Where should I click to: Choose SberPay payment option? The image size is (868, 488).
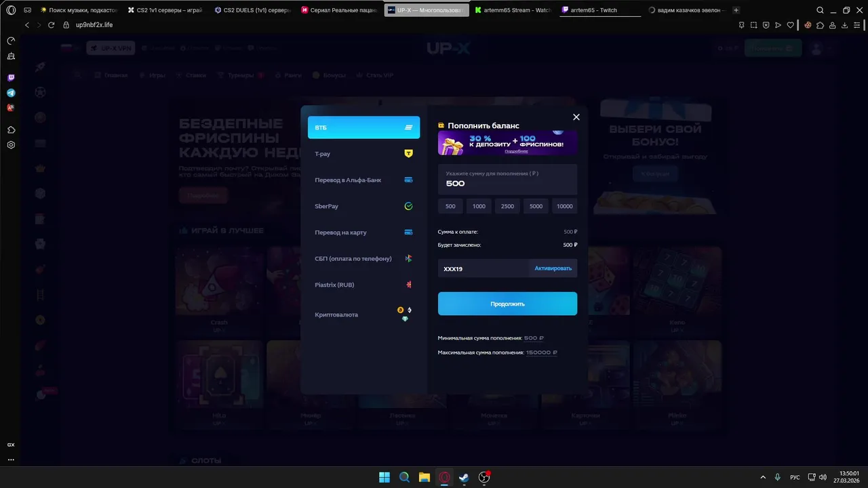(x=363, y=206)
